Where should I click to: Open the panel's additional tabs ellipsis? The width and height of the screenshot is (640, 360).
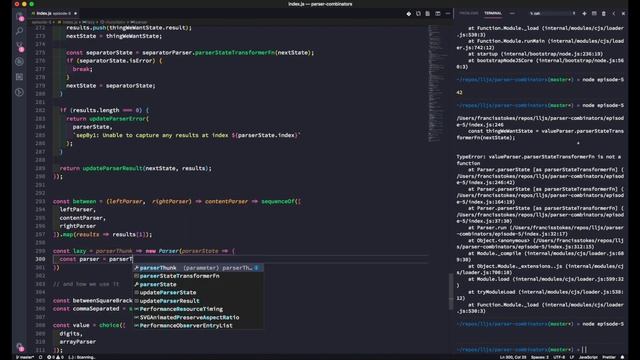coord(512,13)
